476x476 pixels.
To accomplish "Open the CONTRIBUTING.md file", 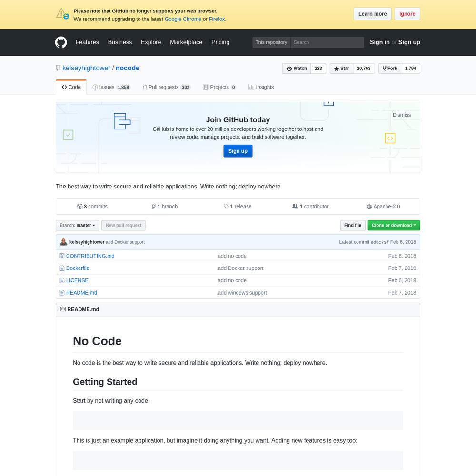I will [x=90, y=256].
